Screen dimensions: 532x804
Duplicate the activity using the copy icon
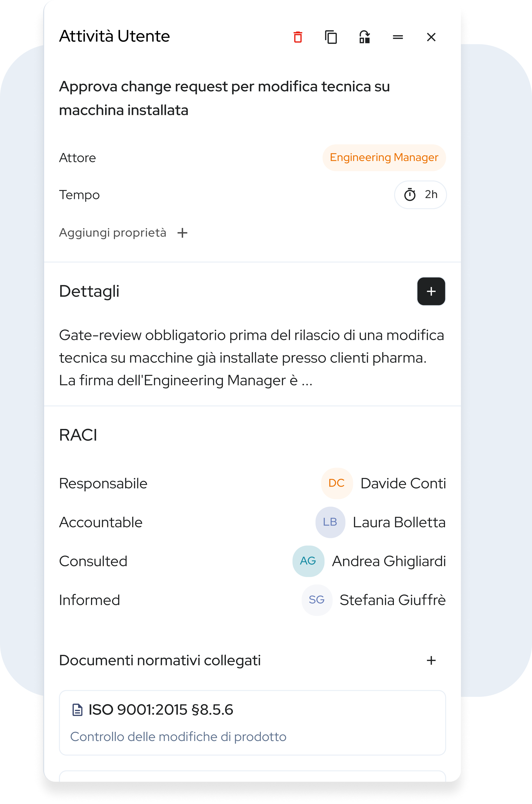coord(331,37)
